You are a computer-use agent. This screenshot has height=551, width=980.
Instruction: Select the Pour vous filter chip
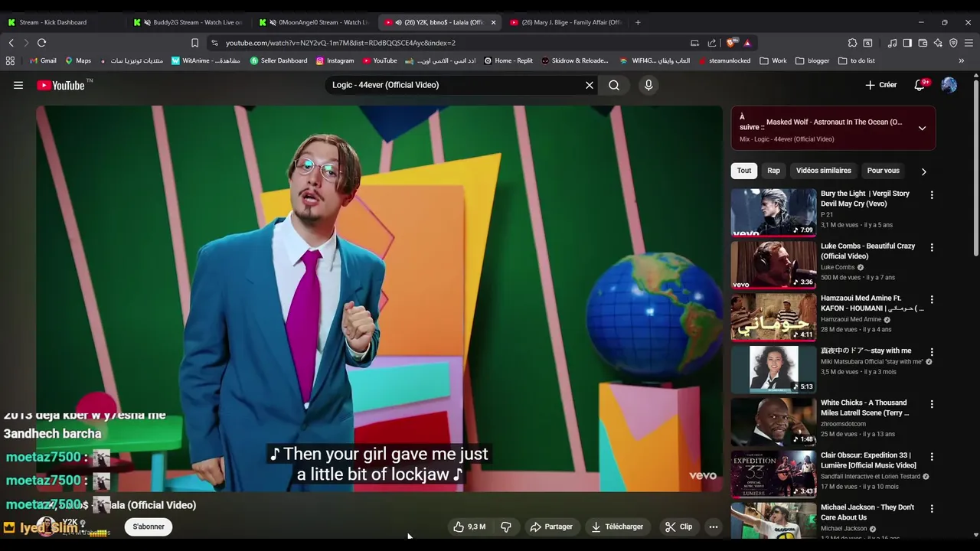click(x=884, y=171)
